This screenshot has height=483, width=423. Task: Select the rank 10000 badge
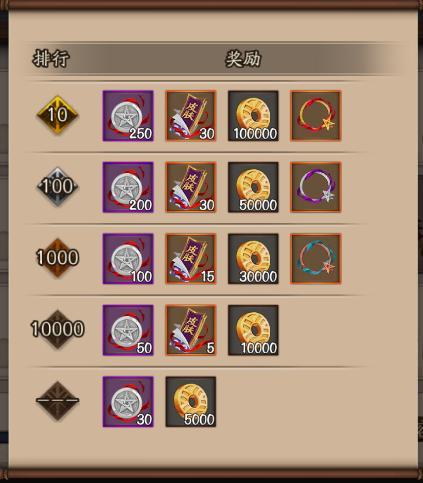[x=57, y=329]
